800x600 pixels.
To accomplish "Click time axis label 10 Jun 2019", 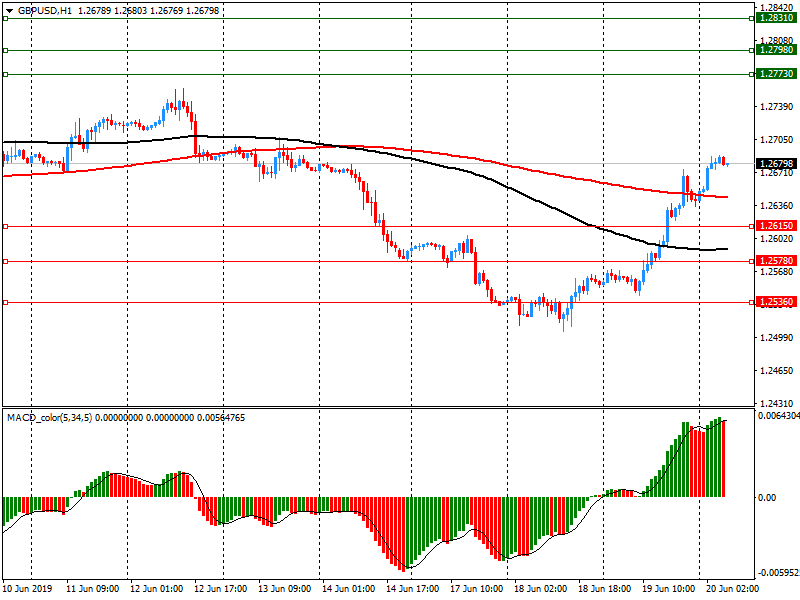I will pos(28,588).
